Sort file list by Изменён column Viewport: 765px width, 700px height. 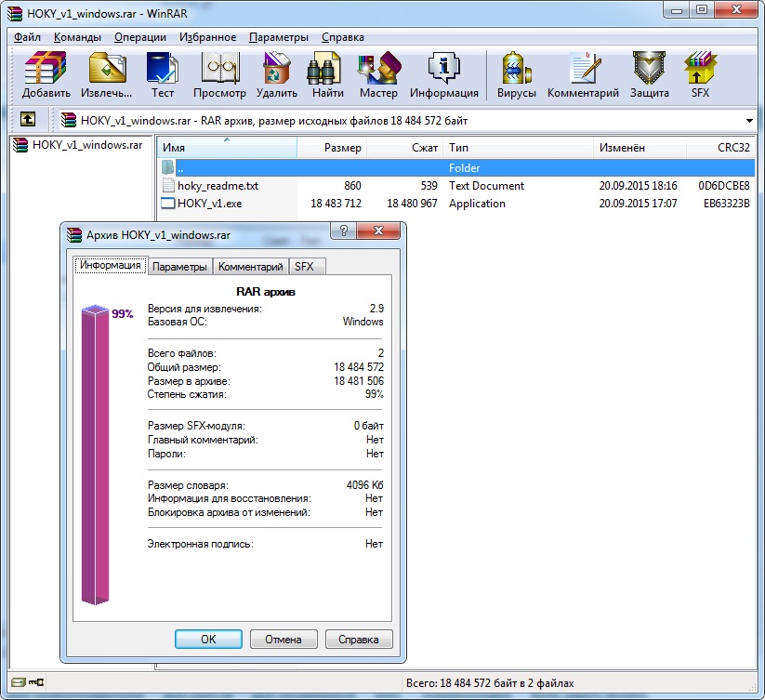[x=640, y=147]
